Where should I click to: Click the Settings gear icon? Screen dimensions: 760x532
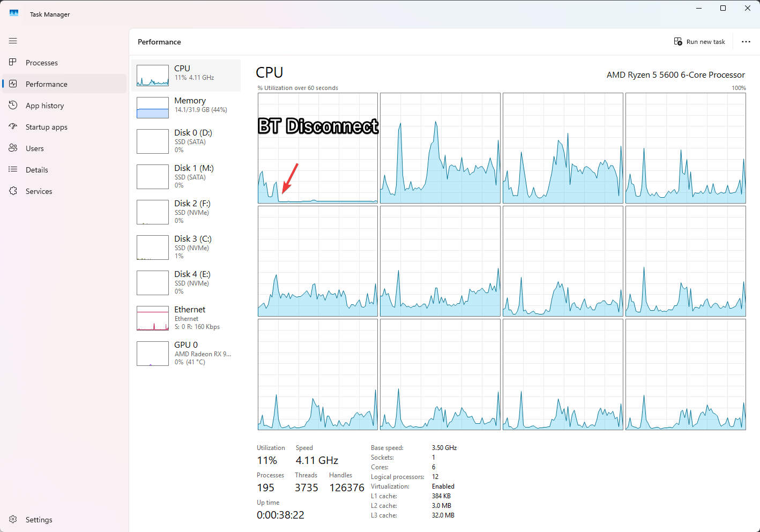[x=13, y=519]
